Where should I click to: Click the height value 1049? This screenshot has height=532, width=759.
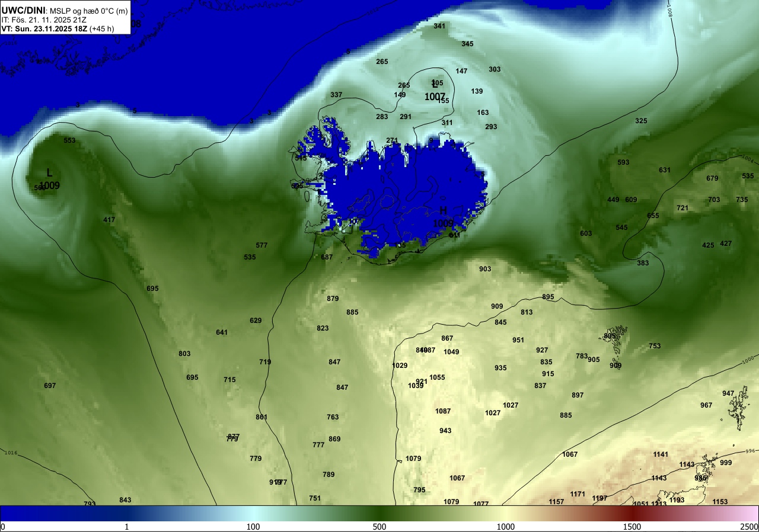pyautogui.click(x=451, y=352)
